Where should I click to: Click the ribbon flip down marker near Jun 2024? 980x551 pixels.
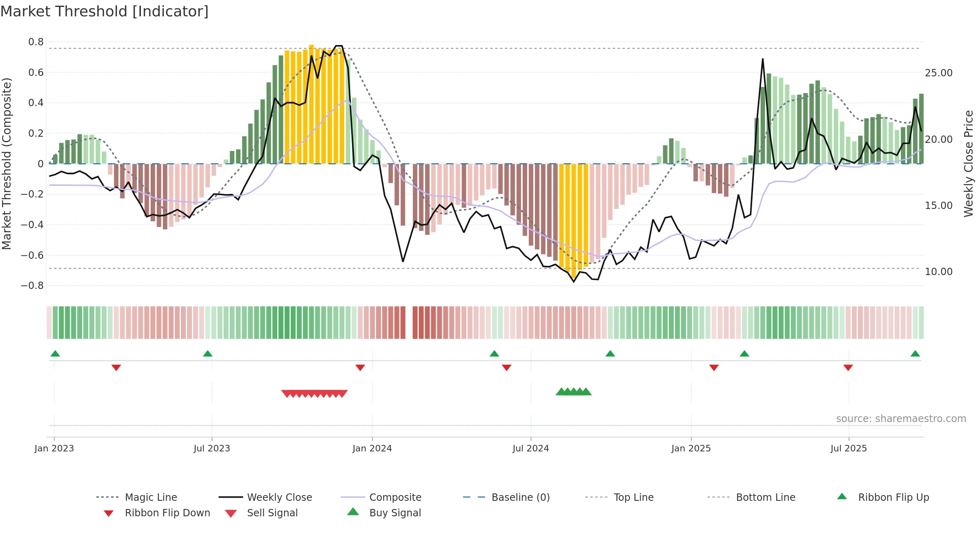[506, 368]
